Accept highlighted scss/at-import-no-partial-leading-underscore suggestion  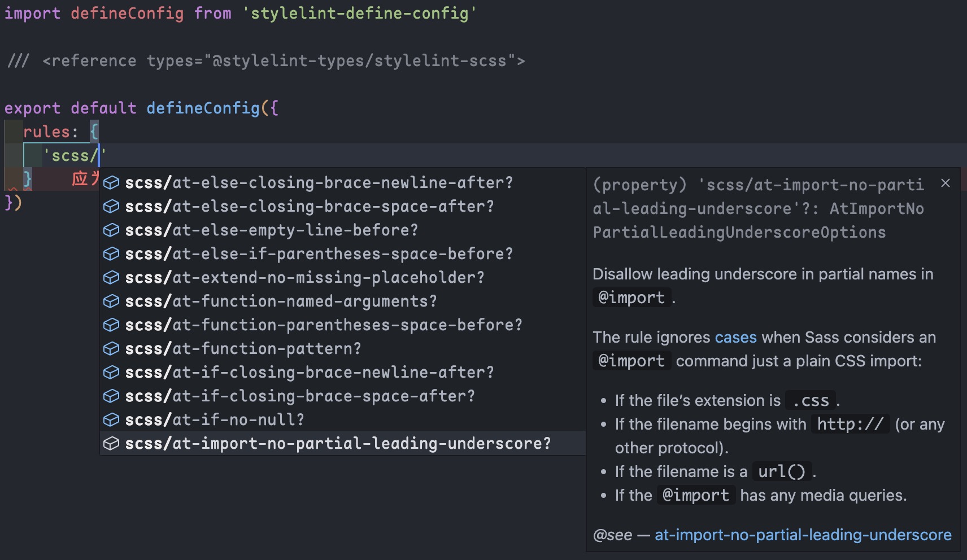click(343, 443)
